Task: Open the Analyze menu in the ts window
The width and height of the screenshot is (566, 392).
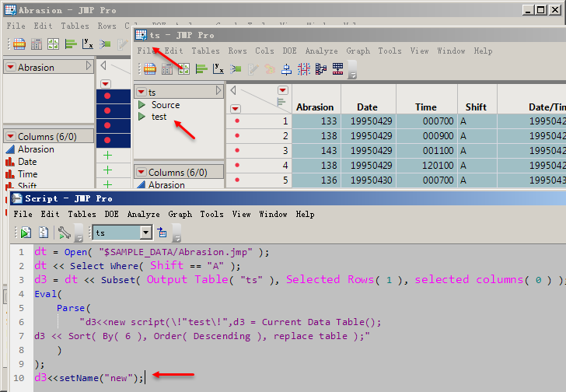Action: 321,51
